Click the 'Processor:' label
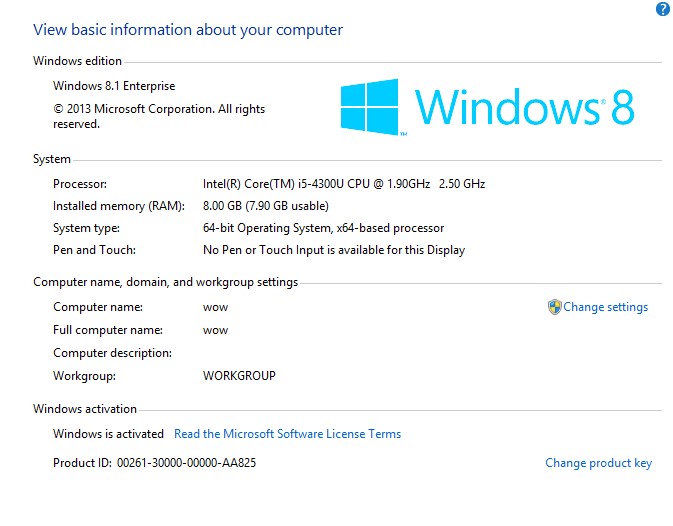Image resolution: width=673 pixels, height=526 pixels. click(80, 184)
